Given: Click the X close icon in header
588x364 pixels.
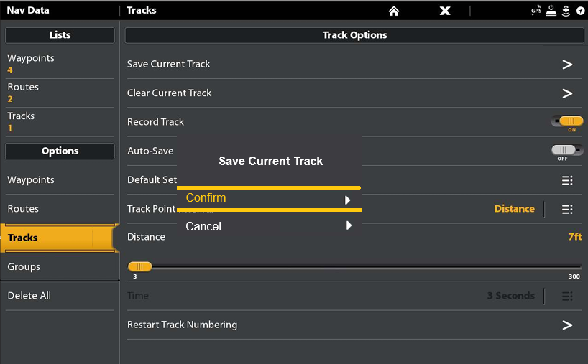Looking at the screenshot, I should point(445,11).
